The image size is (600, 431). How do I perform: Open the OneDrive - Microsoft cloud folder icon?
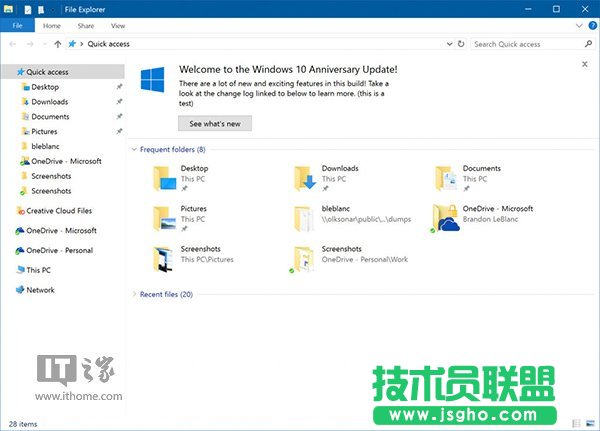tap(446, 218)
